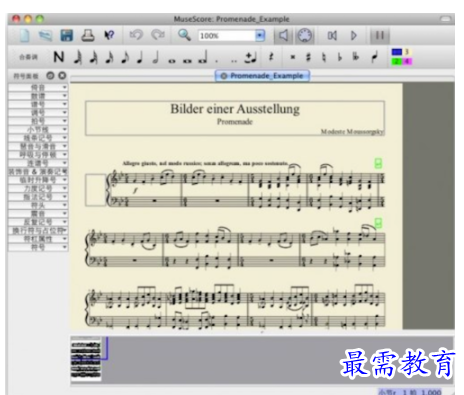Close the palette panel with its X button
Screen dimensions: 464x395
(62, 76)
